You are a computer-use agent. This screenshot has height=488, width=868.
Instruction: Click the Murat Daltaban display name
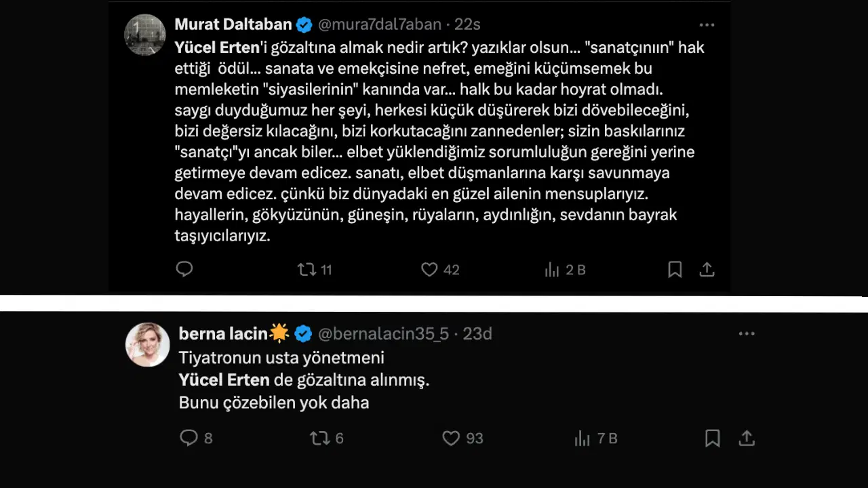[x=233, y=25]
